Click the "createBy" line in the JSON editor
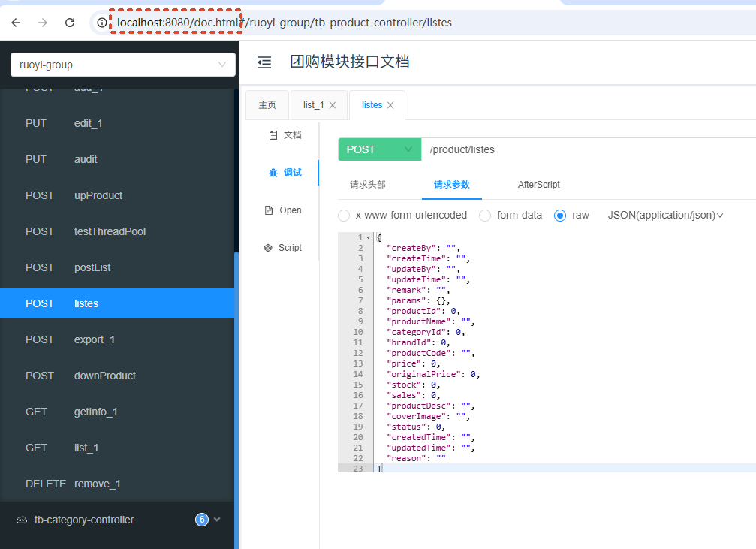This screenshot has width=756, height=549. pos(423,248)
